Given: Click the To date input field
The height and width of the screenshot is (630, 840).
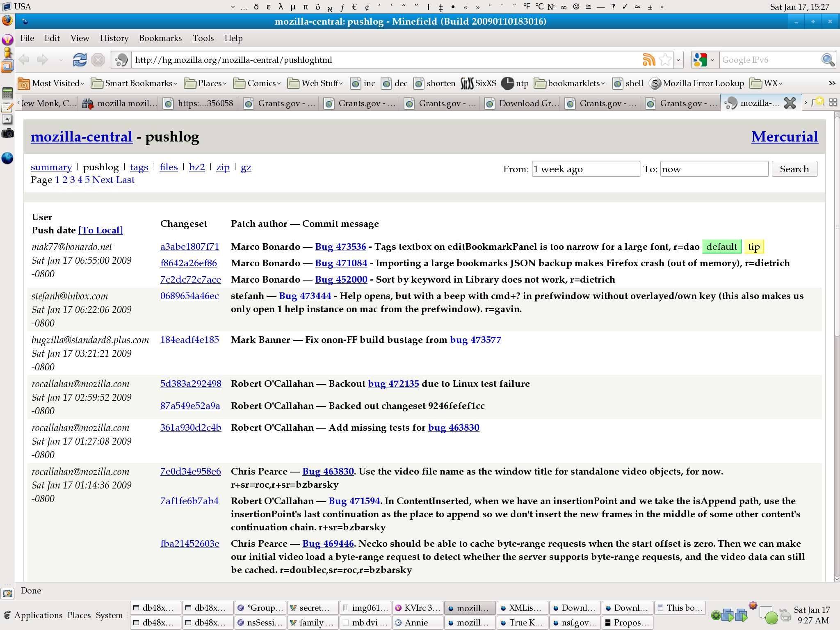Looking at the screenshot, I should [x=714, y=169].
